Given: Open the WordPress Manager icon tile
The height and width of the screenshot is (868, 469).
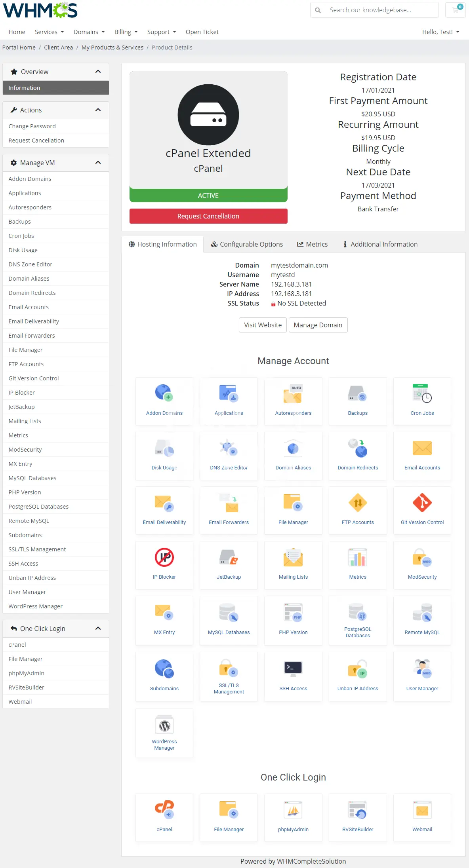Looking at the screenshot, I should point(164,732).
